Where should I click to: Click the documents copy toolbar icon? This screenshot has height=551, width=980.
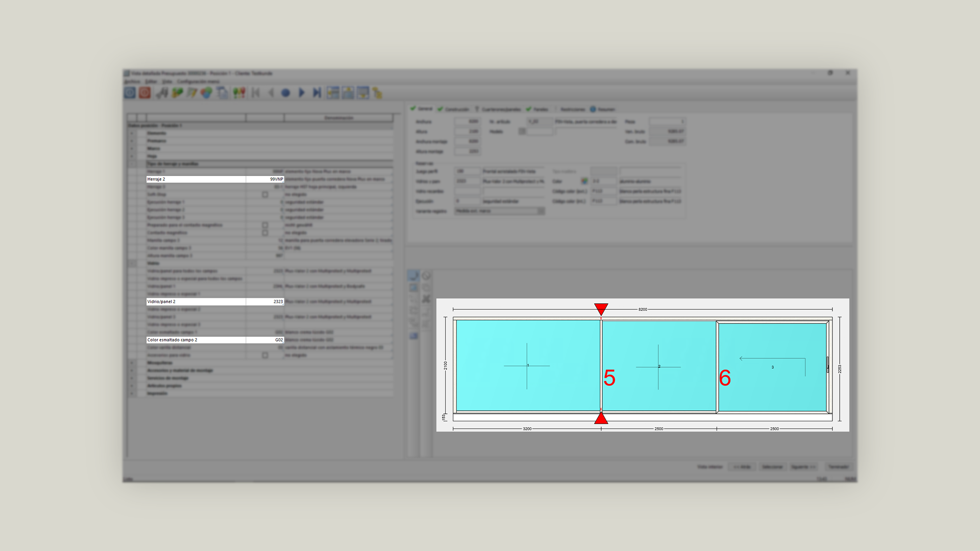pyautogui.click(x=222, y=93)
